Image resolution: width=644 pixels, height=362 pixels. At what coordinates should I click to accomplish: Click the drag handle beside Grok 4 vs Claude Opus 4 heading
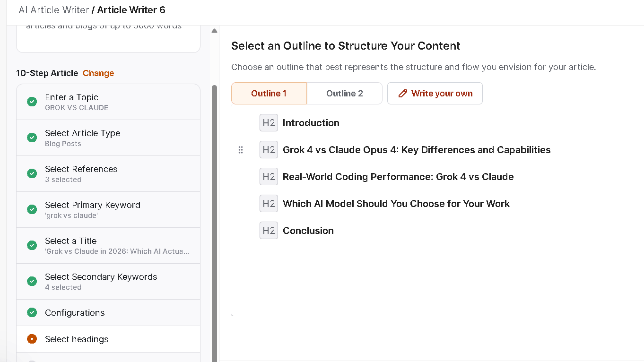(241, 150)
